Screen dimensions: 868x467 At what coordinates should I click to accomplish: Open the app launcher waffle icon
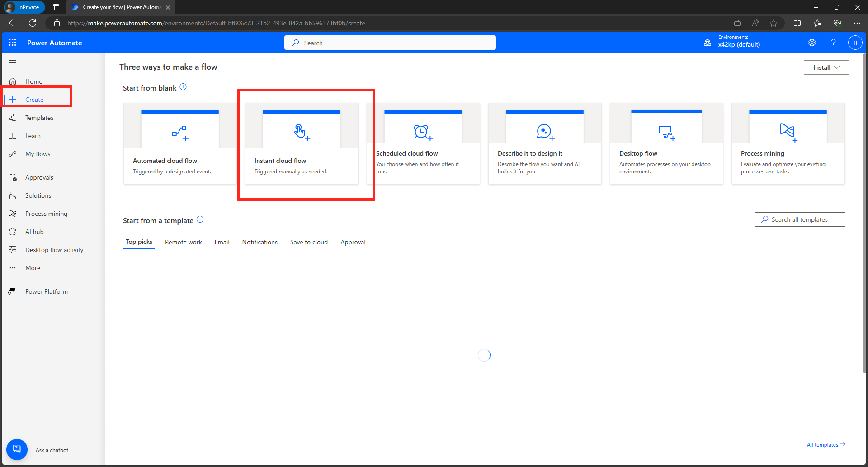(x=13, y=43)
